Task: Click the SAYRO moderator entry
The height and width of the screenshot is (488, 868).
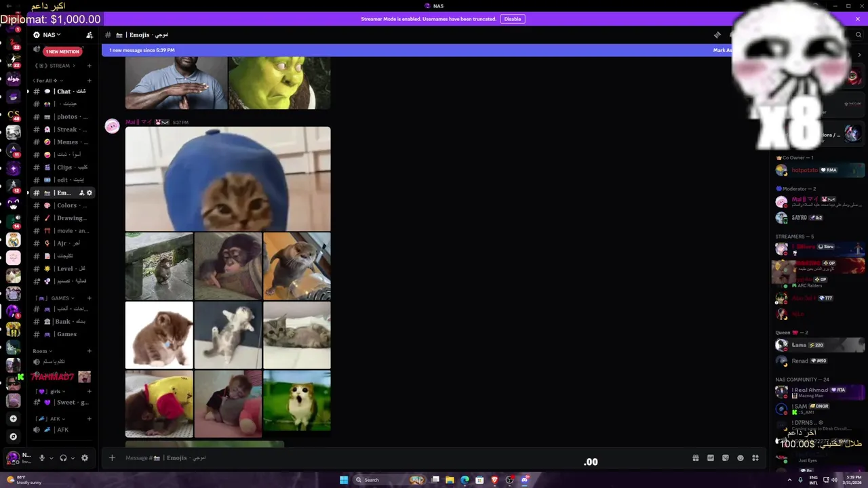Action: [x=819, y=218]
